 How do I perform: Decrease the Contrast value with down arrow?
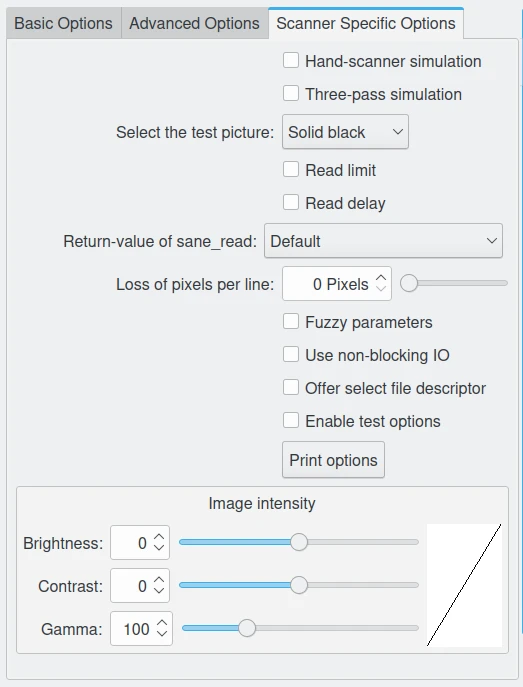click(x=159, y=591)
